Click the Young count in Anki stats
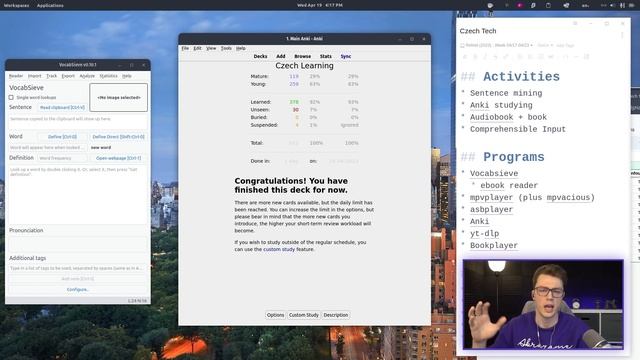The image size is (640, 360). pyautogui.click(x=294, y=84)
